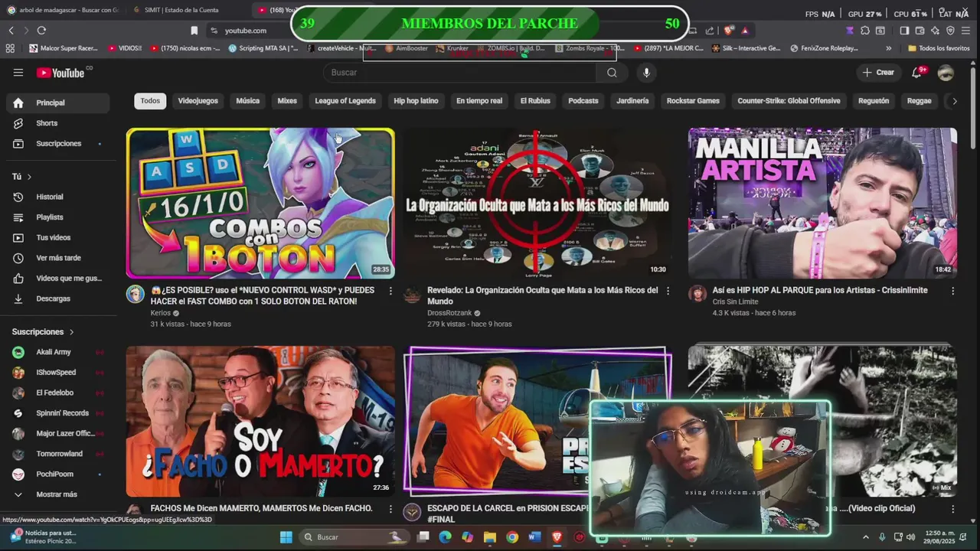Open YouTube notifications bell
The height and width of the screenshot is (551, 980).
916,73
